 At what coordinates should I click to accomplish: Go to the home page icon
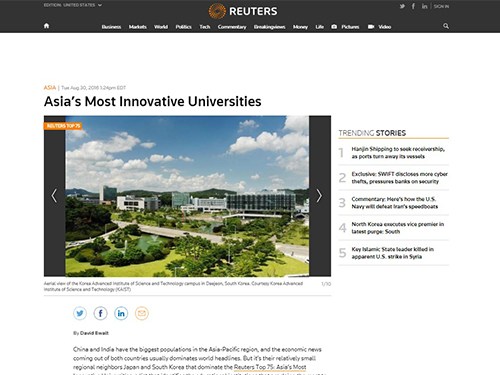(x=46, y=26)
